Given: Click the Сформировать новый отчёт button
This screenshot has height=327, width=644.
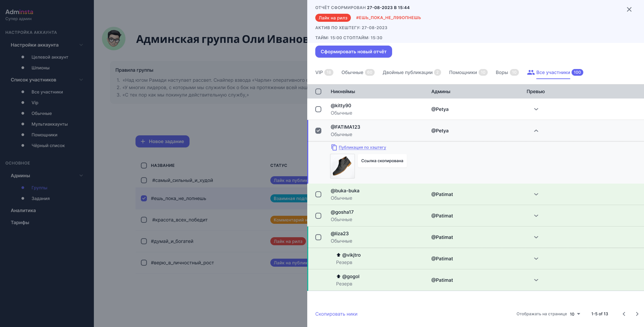Looking at the screenshot, I should 354,52.
